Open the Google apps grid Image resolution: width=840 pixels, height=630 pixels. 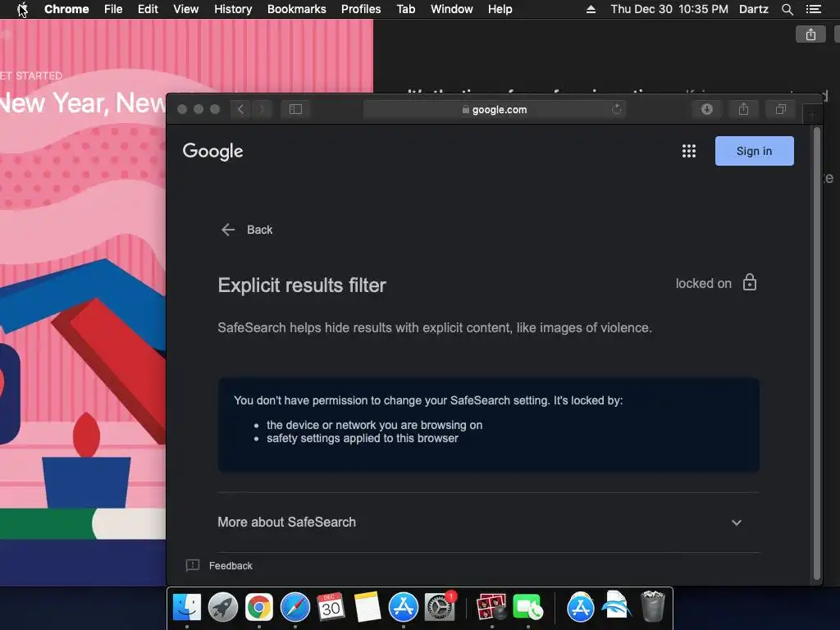point(689,151)
